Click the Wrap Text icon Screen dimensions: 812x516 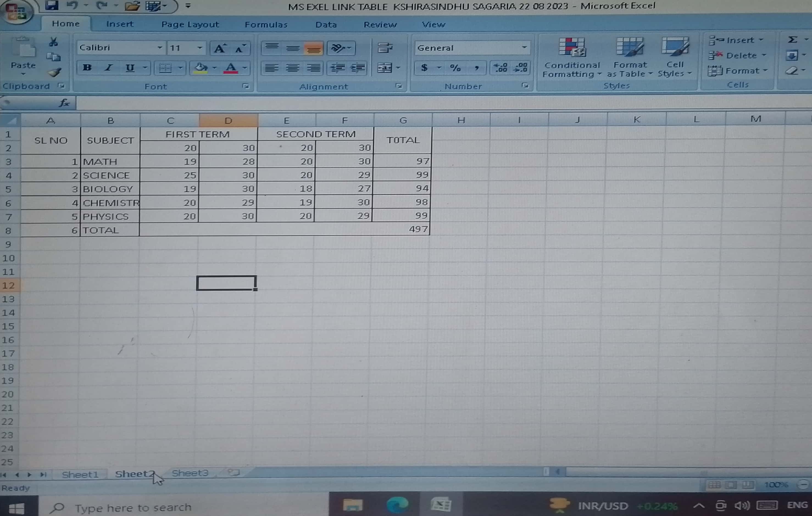[385, 48]
